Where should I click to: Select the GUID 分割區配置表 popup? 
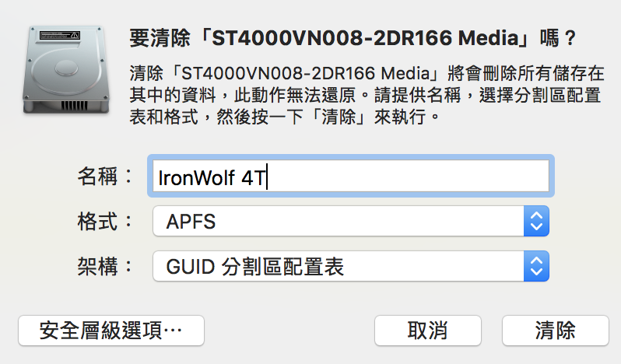[255, 268]
